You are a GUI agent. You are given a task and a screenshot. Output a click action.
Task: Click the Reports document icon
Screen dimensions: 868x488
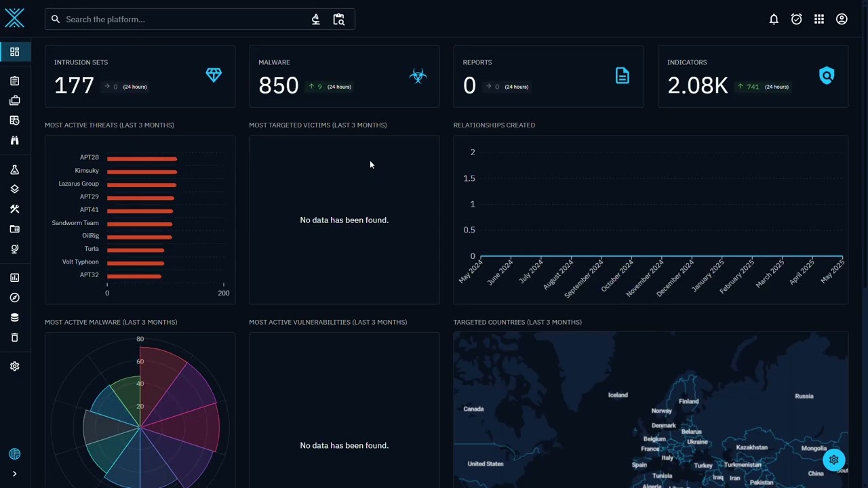click(623, 75)
